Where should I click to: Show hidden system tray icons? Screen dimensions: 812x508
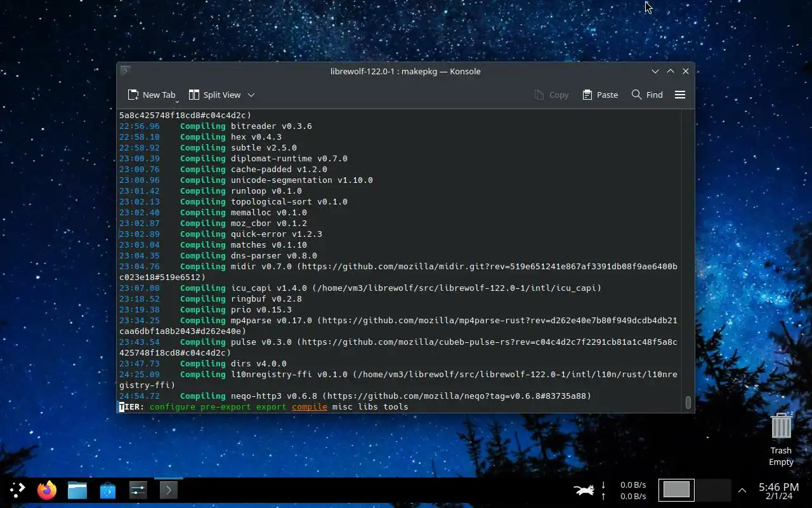742,490
